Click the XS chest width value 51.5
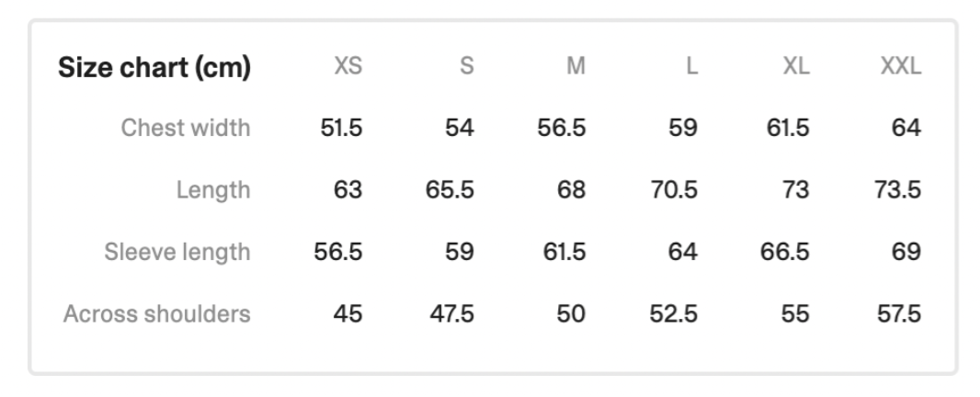Screen dimensions: 980x397 (341, 128)
